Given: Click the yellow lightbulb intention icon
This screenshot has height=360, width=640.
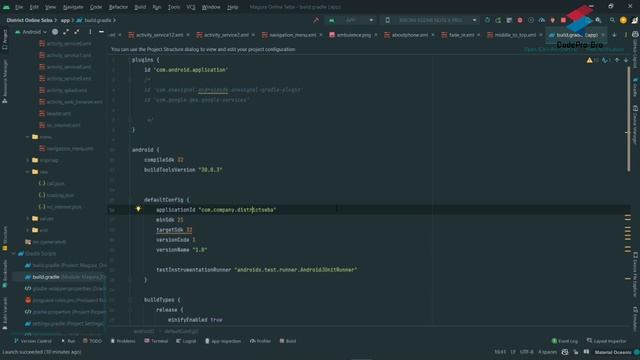Looking at the screenshot, I should [x=138, y=209].
